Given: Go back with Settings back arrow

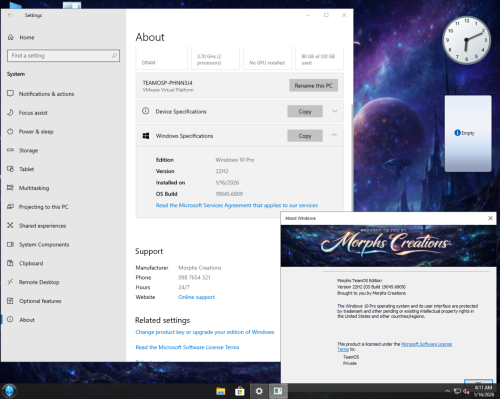Looking at the screenshot, I should (x=10, y=15).
